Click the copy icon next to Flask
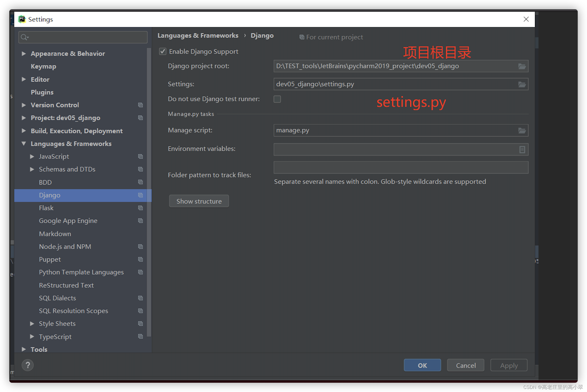The width and height of the screenshot is (587, 392). [141, 208]
